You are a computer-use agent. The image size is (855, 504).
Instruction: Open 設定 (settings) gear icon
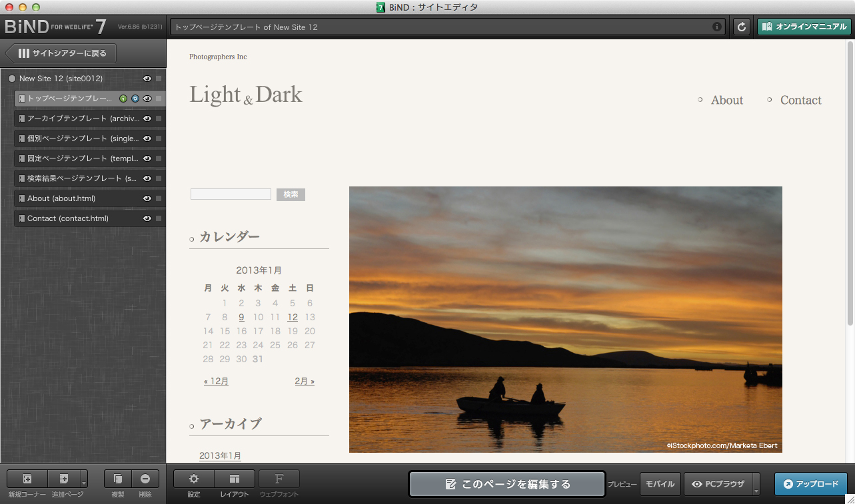tap(194, 479)
